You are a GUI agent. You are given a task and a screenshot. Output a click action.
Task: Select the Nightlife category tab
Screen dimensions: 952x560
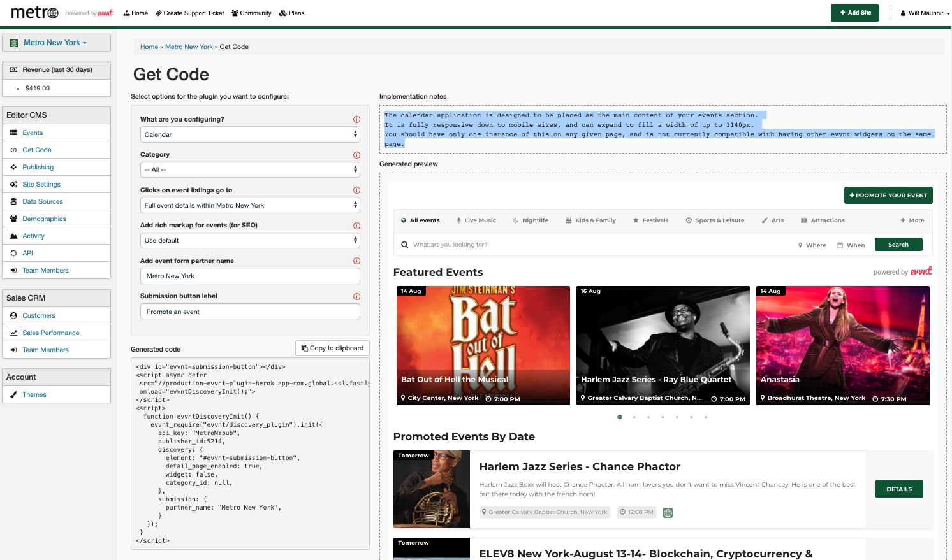531,220
